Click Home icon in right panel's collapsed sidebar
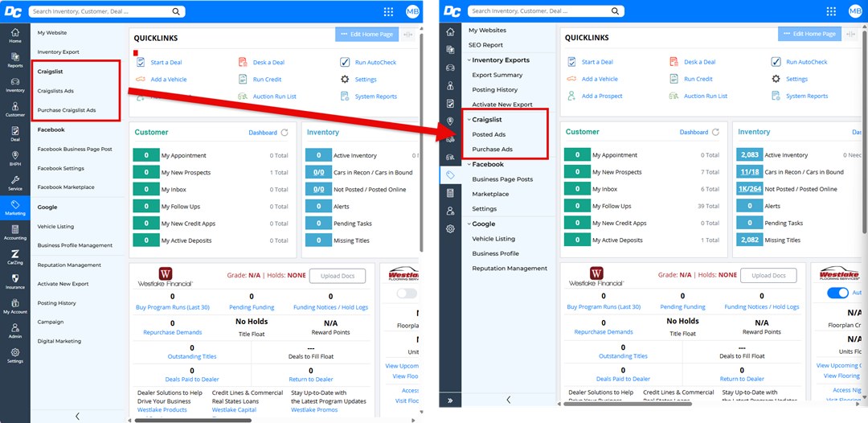 tap(450, 32)
